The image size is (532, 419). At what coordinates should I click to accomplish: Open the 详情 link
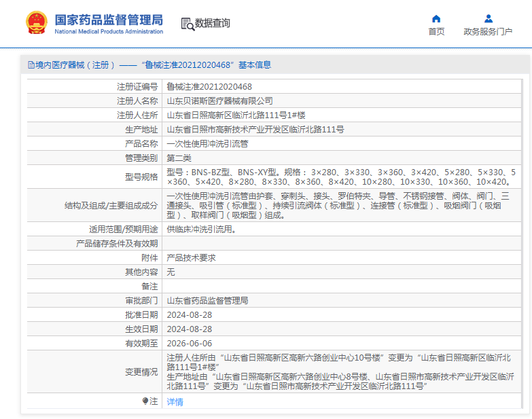175,402
